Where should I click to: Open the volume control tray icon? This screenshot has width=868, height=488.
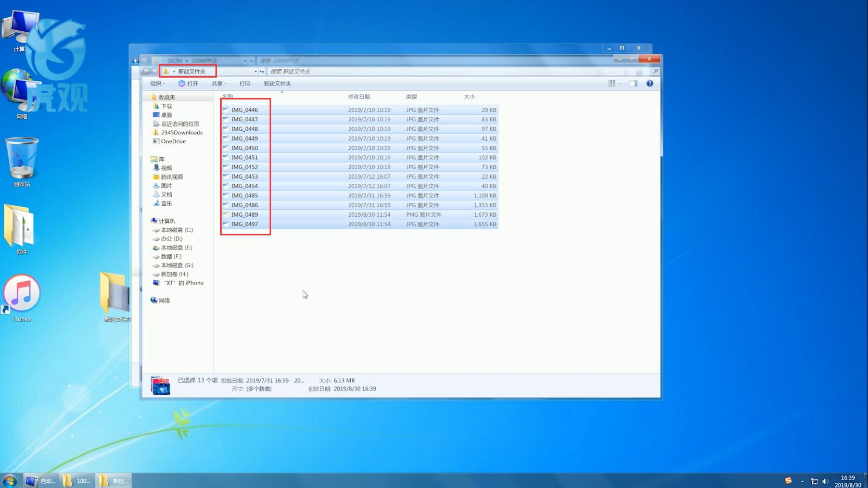pyautogui.click(x=825, y=481)
